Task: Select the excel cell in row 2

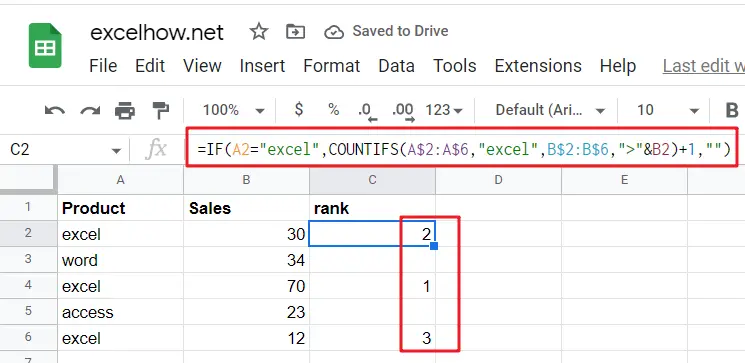Action: [120, 234]
